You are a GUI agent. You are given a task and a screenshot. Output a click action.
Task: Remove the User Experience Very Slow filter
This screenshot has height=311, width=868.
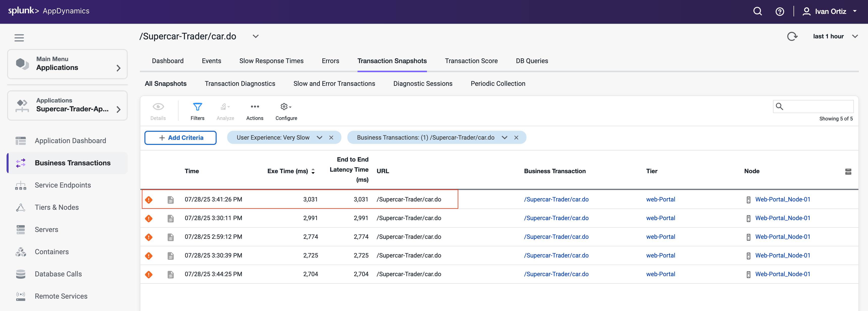(x=331, y=138)
